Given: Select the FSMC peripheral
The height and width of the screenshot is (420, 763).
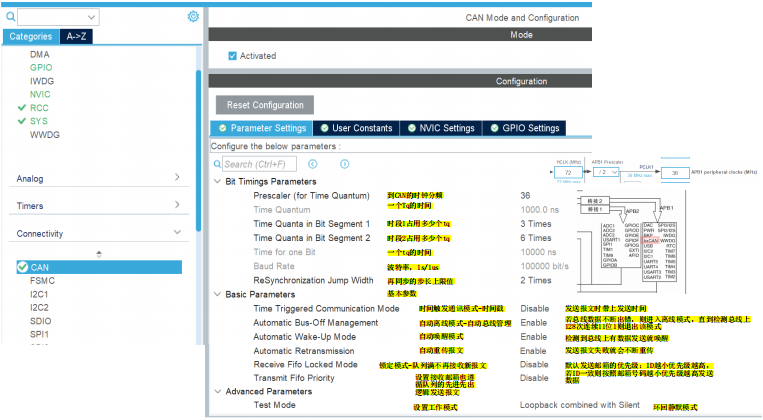Looking at the screenshot, I should (42, 281).
